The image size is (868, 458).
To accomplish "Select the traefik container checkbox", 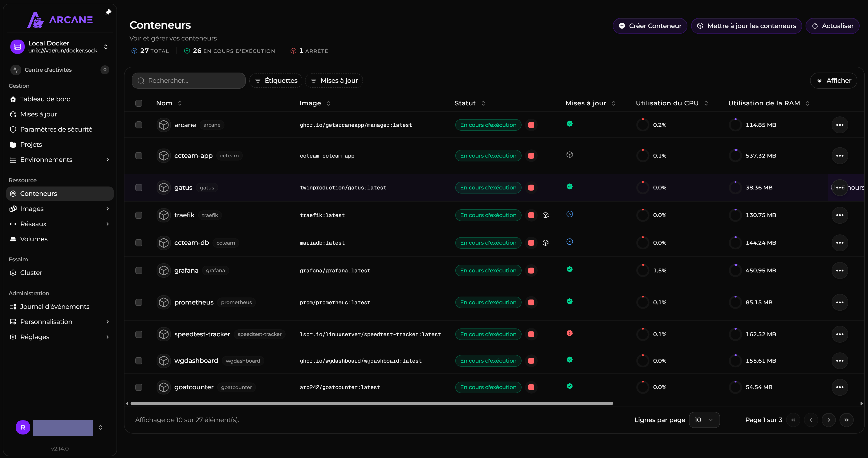I will tap(139, 215).
